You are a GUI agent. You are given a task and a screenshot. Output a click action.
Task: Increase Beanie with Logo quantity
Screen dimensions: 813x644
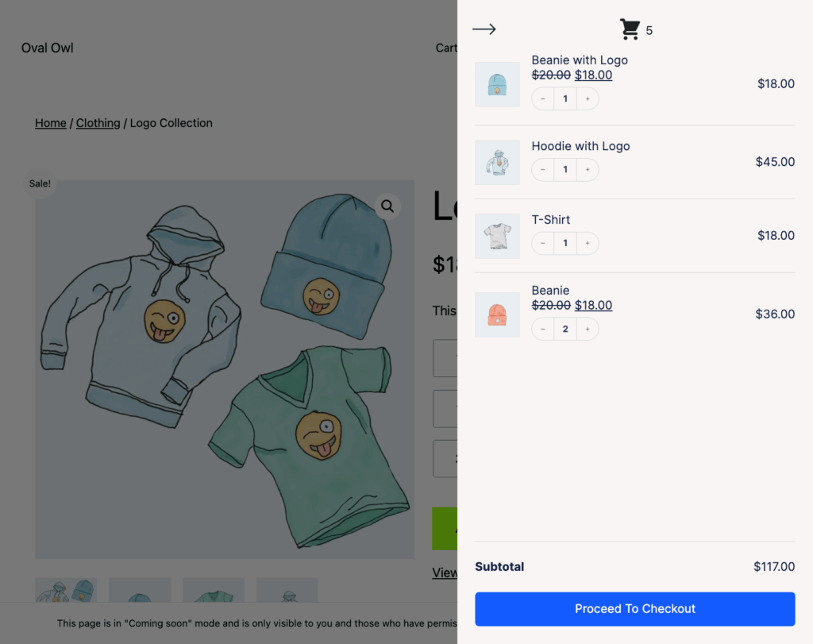click(x=588, y=98)
